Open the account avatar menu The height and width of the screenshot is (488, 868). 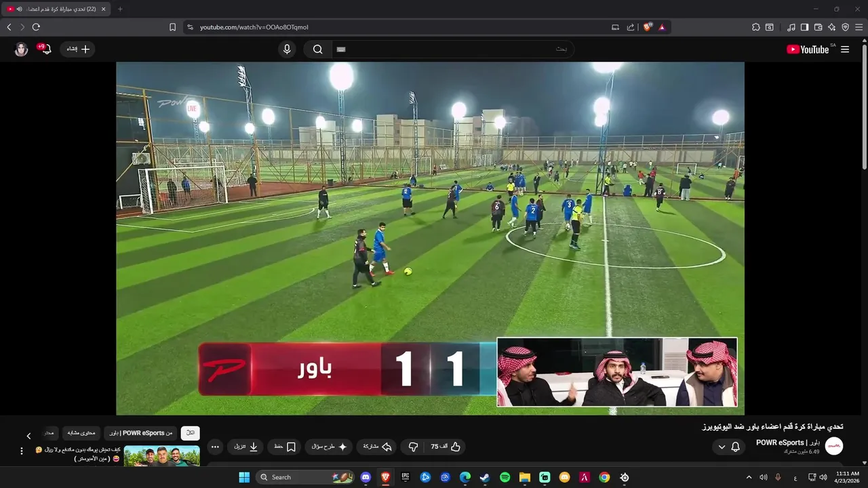point(21,49)
